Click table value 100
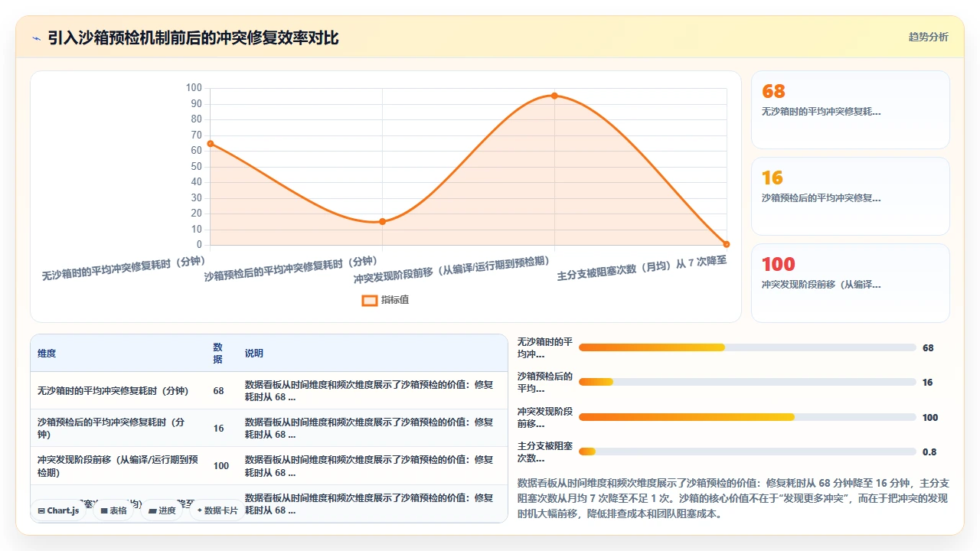 click(x=221, y=466)
